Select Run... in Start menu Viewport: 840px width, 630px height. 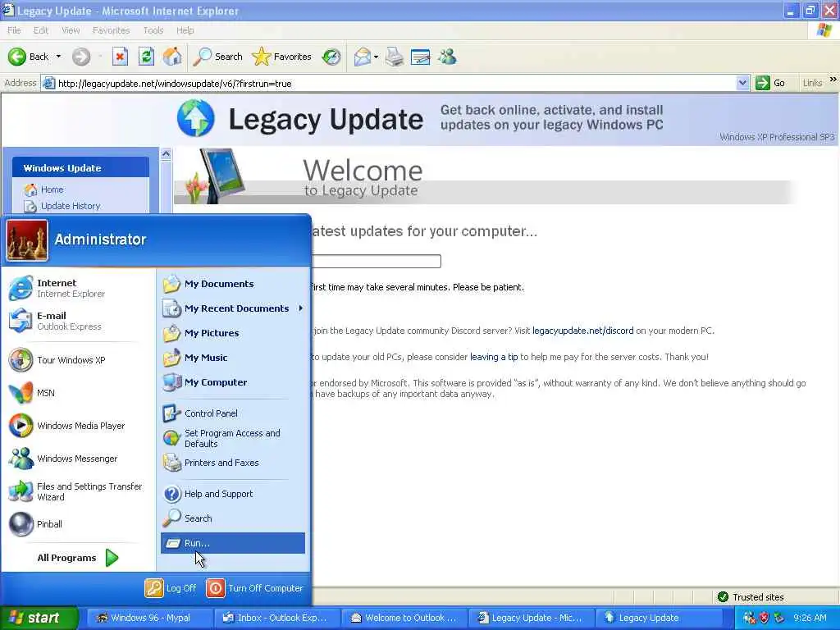point(233,543)
